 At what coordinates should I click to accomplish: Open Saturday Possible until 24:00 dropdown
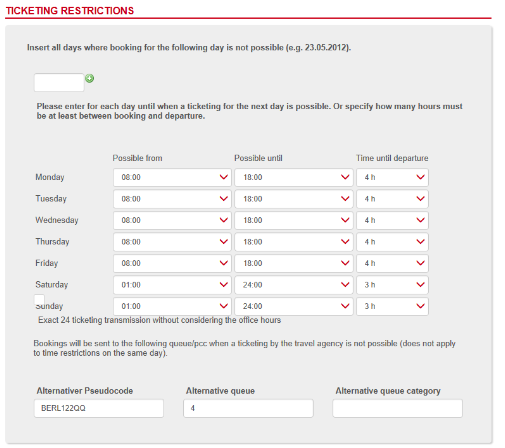pyautogui.click(x=294, y=285)
